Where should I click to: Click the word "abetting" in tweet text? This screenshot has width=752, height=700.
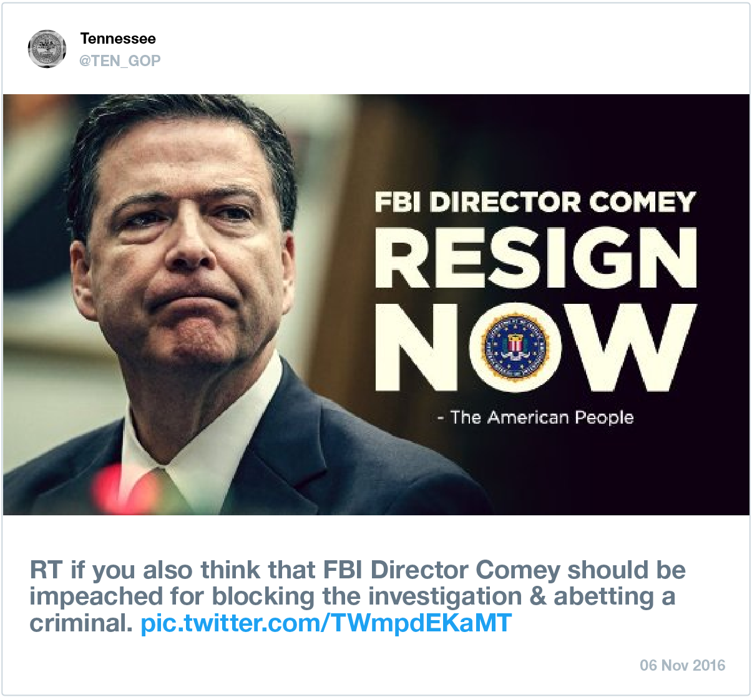tap(603, 596)
